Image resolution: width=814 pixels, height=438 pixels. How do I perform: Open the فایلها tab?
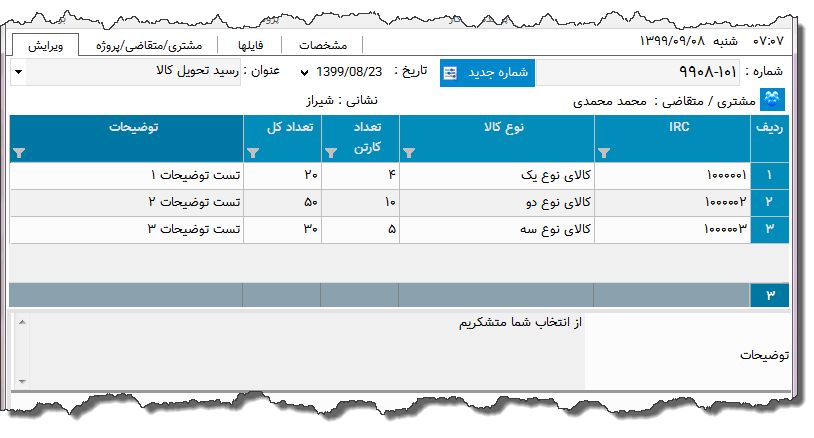[250, 45]
